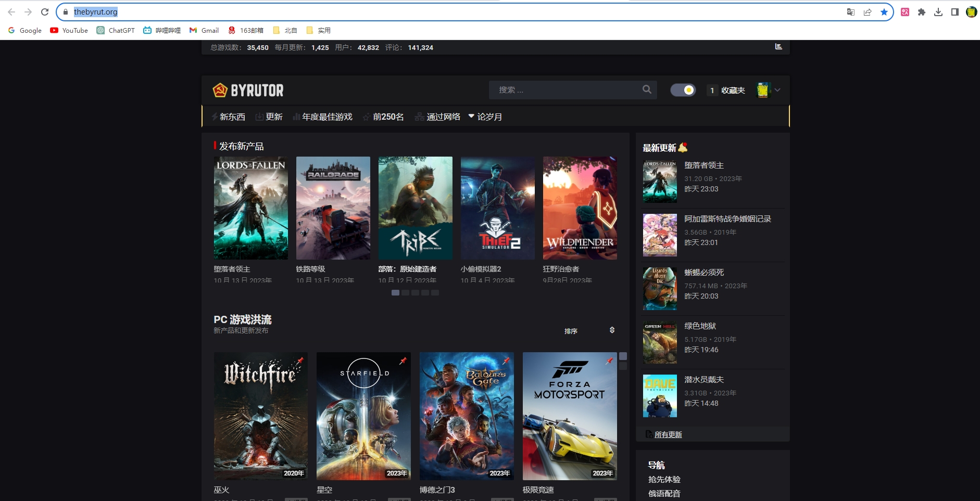Screen dimensions: 980x501
Task: Open the 年度最佳游戏 menu item
Action: pyautogui.click(x=322, y=117)
